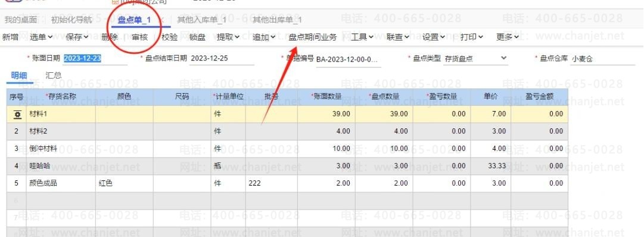Click the 颜色 column header
The height and width of the screenshot is (237, 644).
coord(125,97)
